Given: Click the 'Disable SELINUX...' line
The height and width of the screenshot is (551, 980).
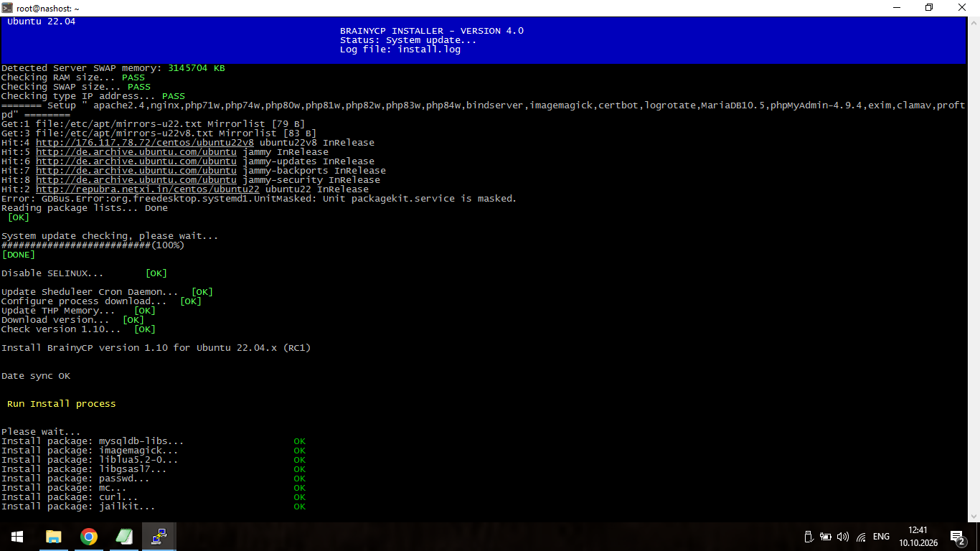Looking at the screenshot, I should 85,273.
